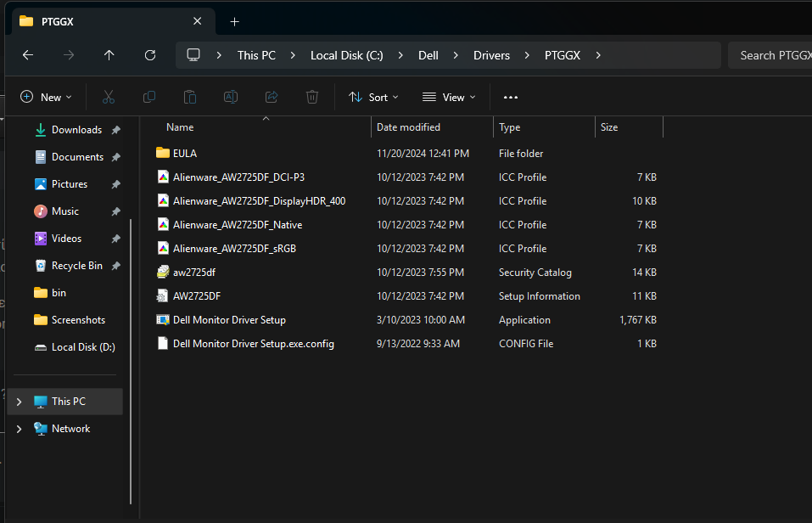
Task: Expand the Network tree node
Action: (20, 429)
